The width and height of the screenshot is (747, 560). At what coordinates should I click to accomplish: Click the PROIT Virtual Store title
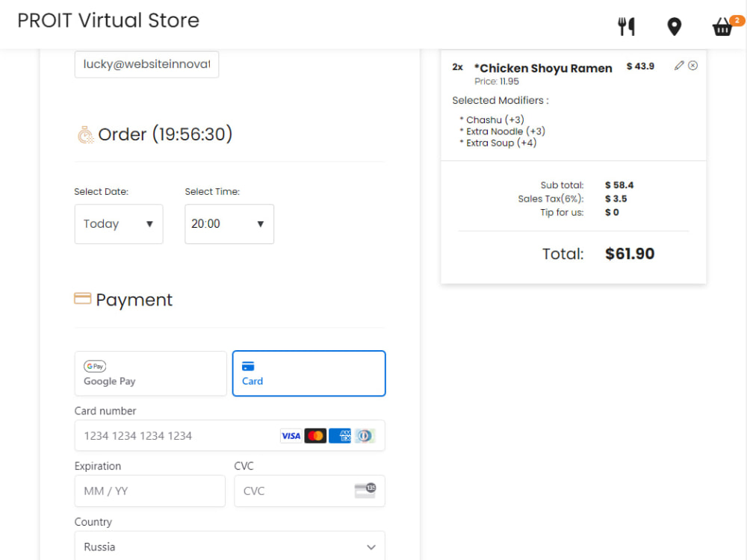[108, 20]
